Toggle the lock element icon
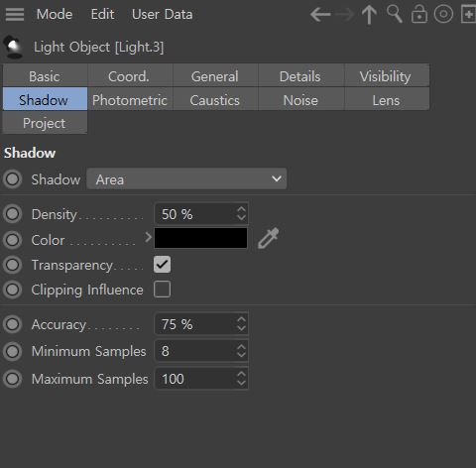This screenshot has width=476, height=468. [x=419, y=14]
